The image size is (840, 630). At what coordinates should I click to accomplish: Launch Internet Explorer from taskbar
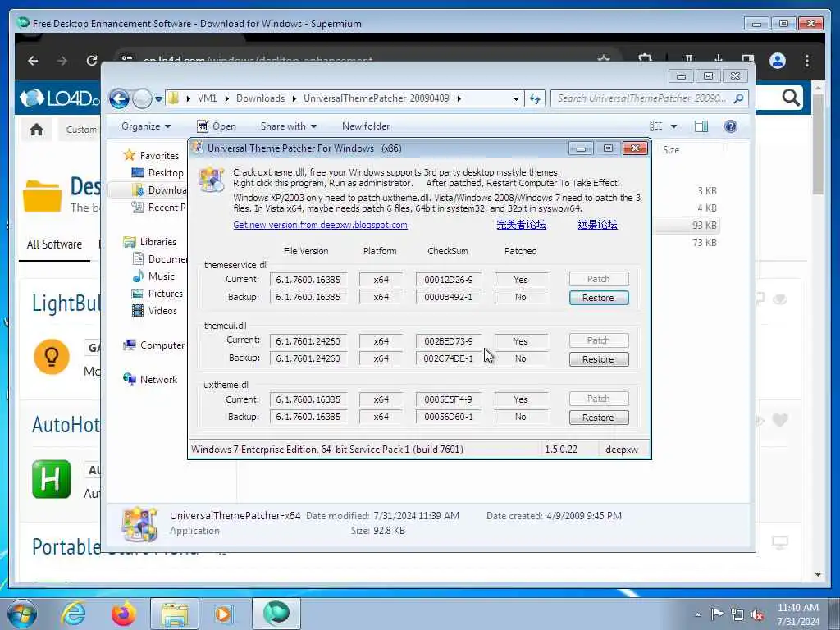pyautogui.click(x=73, y=614)
